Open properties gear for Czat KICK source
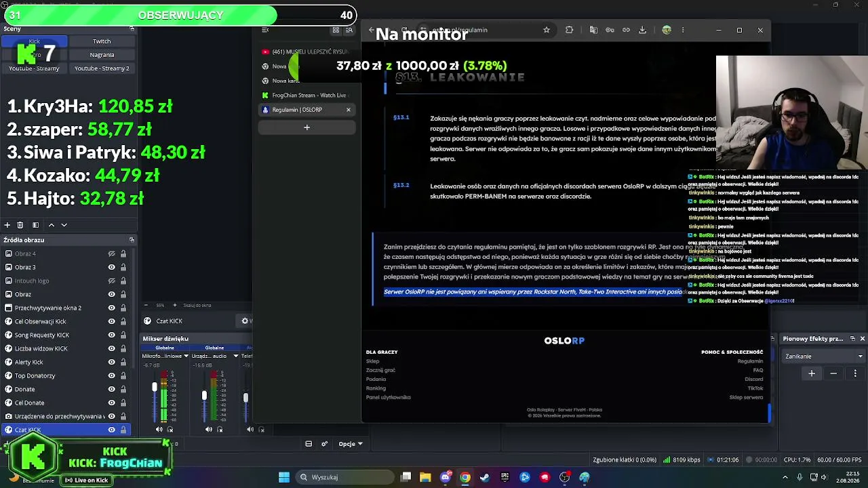 pyautogui.click(x=245, y=321)
